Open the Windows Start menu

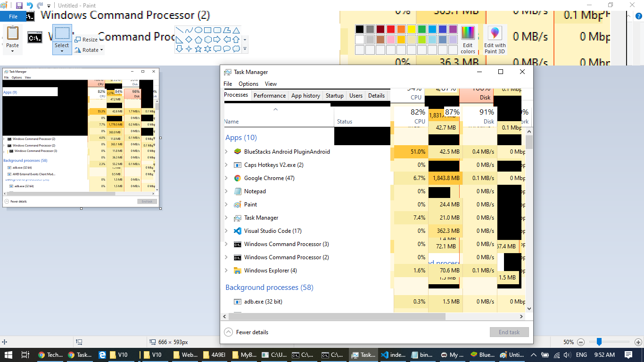pos(8,355)
